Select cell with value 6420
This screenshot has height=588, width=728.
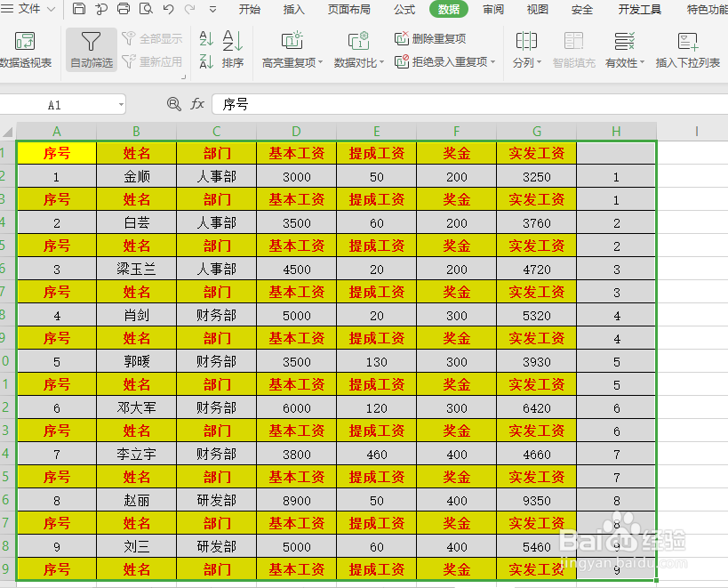pyautogui.click(x=537, y=407)
